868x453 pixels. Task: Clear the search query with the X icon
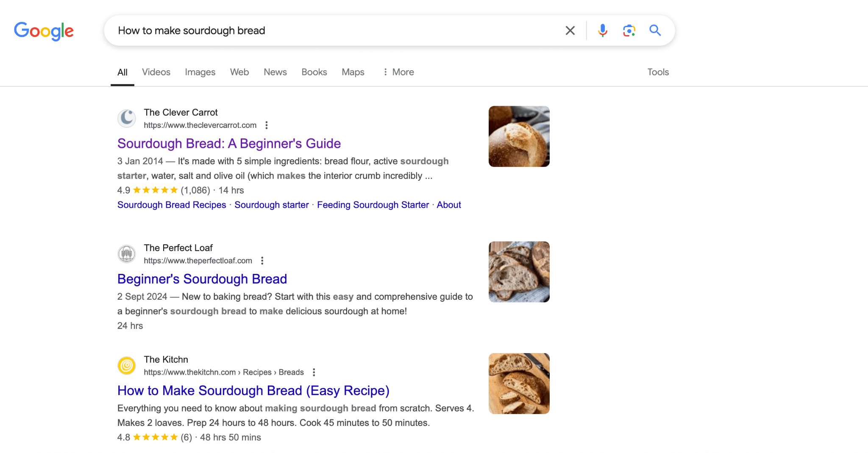(x=570, y=30)
